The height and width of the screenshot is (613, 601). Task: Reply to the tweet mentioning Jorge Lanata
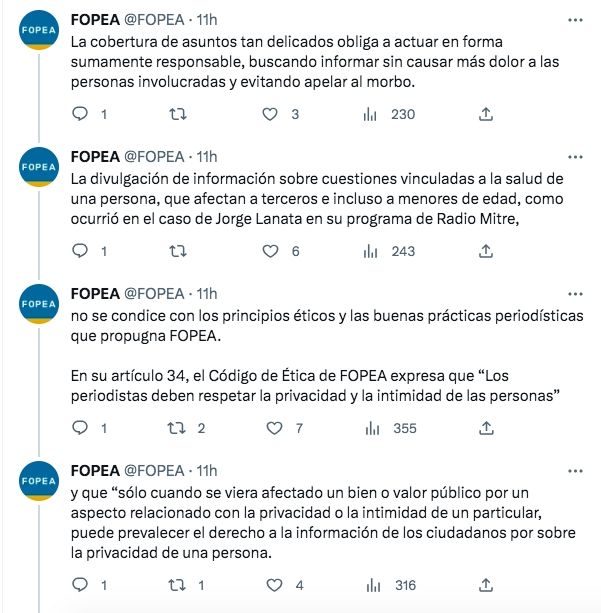click(83, 251)
